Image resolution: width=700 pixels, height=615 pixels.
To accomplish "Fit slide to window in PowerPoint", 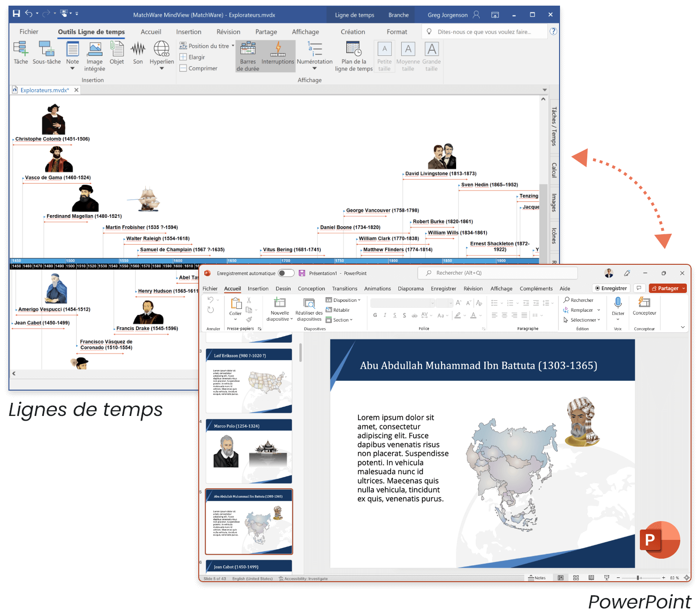I will pos(686,578).
